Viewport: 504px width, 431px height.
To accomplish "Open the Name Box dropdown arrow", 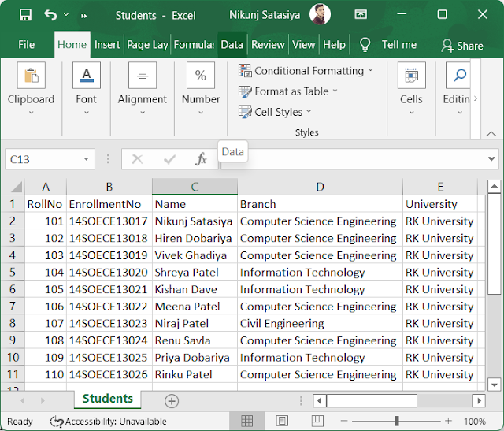I will coord(86,159).
